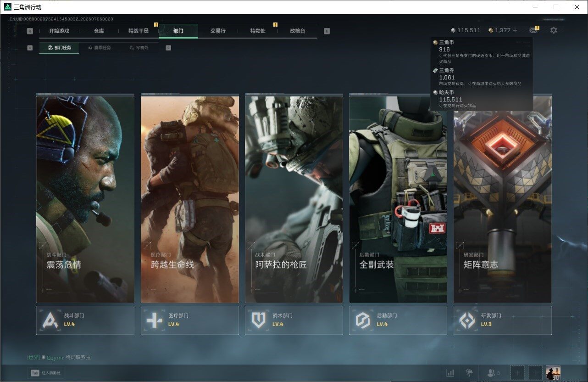
Task: Click the Tab key icon 进入特勤处
Action: click(x=35, y=373)
